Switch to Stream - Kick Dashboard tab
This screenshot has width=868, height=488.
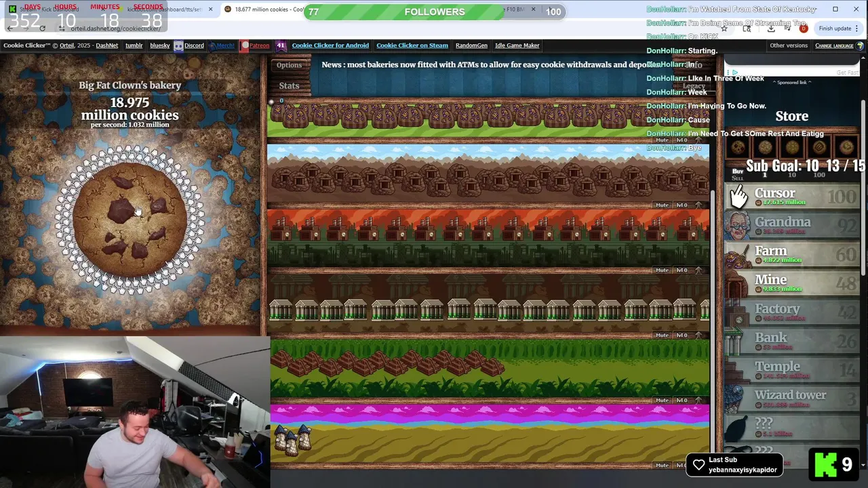click(x=58, y=9)
